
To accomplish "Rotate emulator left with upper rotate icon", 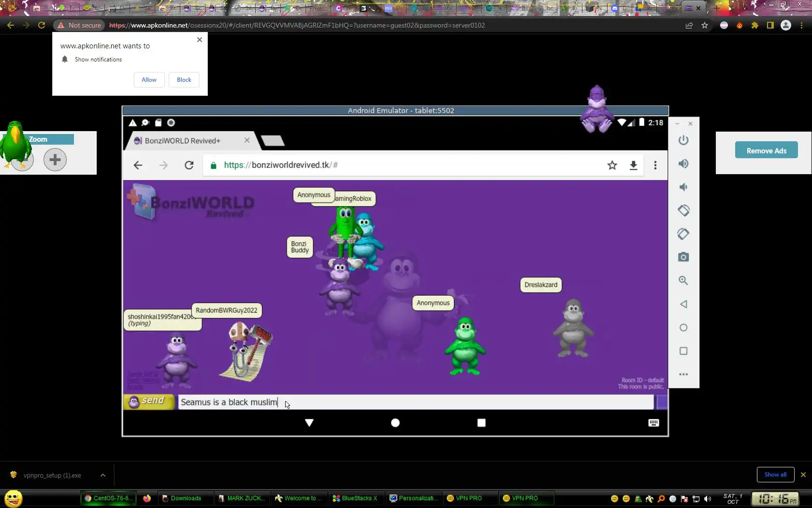I will (683, 210).
